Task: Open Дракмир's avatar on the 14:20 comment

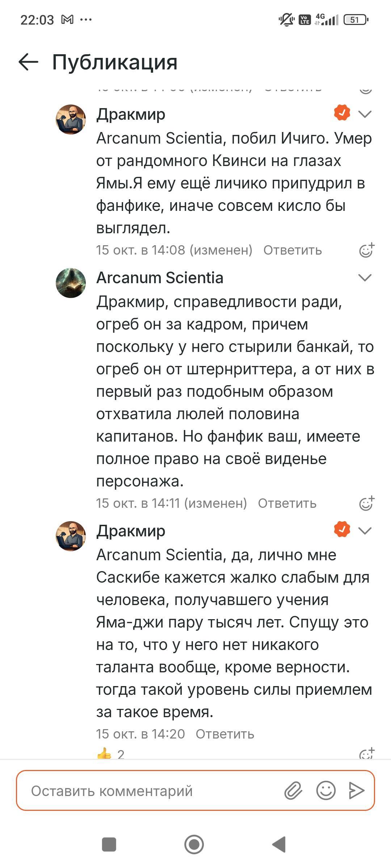Action: (x=71, y=536)
